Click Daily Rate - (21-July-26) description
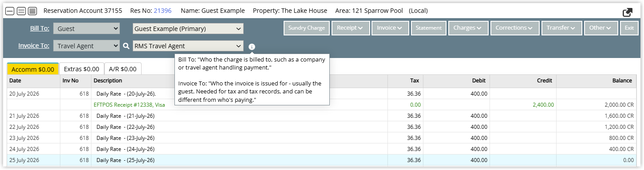 (x=126, y=116)
